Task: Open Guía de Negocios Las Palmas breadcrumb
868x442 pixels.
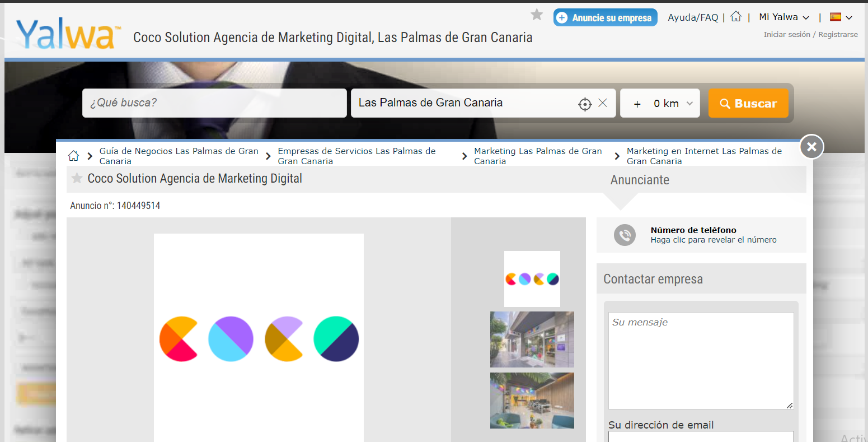Action: point(179,156)
